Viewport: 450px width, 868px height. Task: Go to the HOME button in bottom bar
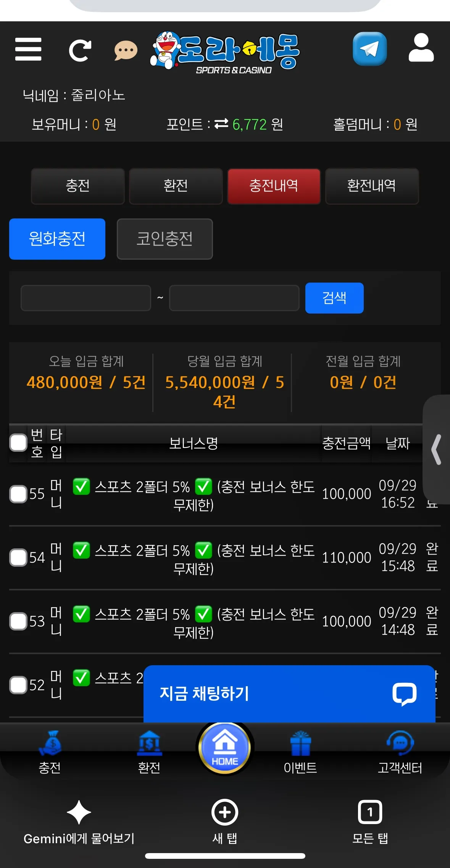click(225, 748)
